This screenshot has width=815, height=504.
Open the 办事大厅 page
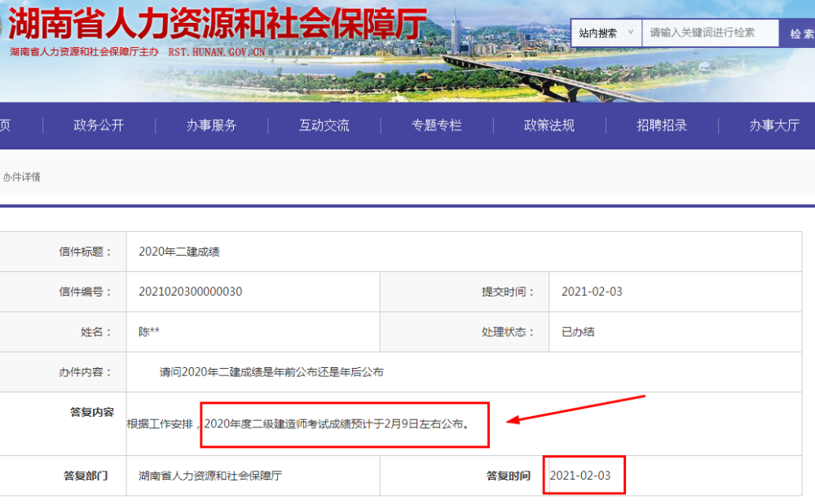point(773,126)
